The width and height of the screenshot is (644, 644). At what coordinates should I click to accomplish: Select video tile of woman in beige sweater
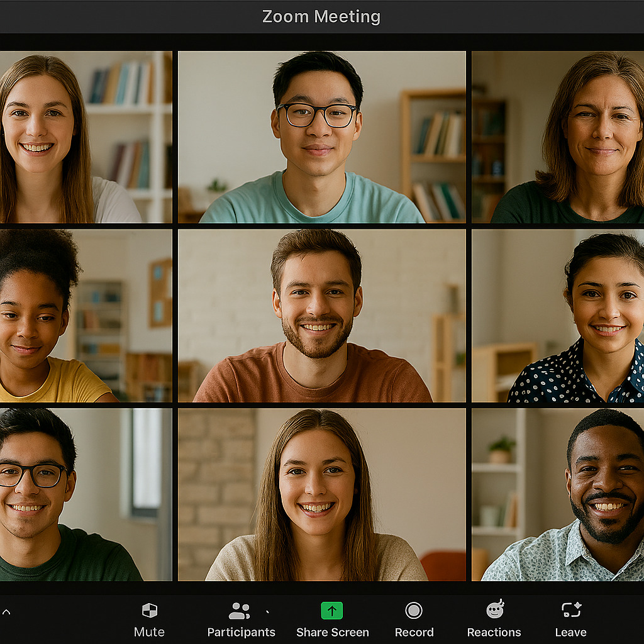tap(322, 494)
